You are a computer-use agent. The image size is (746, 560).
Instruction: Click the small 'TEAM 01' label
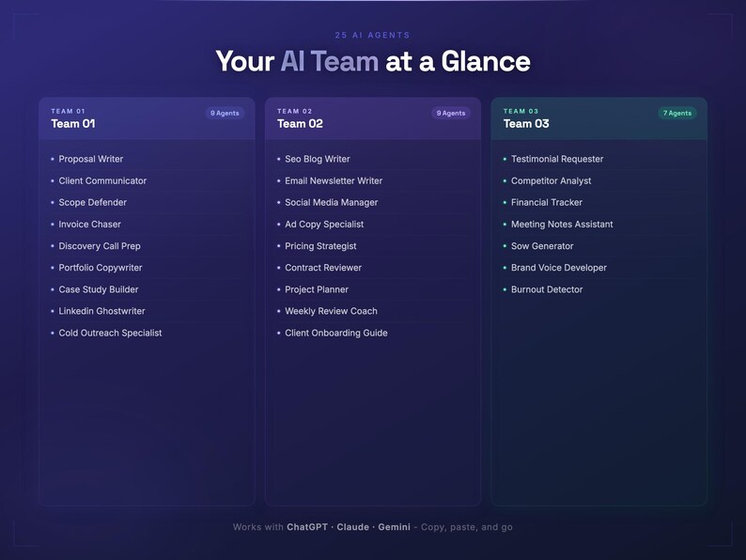pos(68,111)
